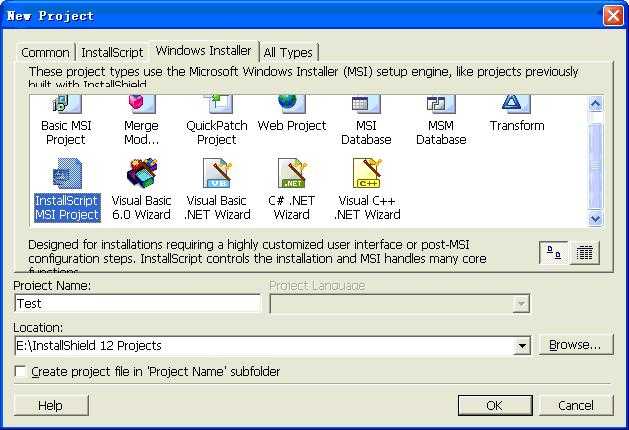Open the All Types tab
The image size is (629, 430).
click(288, 53)
